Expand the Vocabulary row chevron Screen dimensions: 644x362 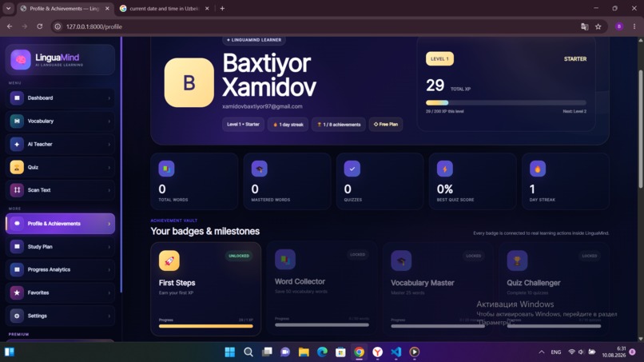pos(109,121)
